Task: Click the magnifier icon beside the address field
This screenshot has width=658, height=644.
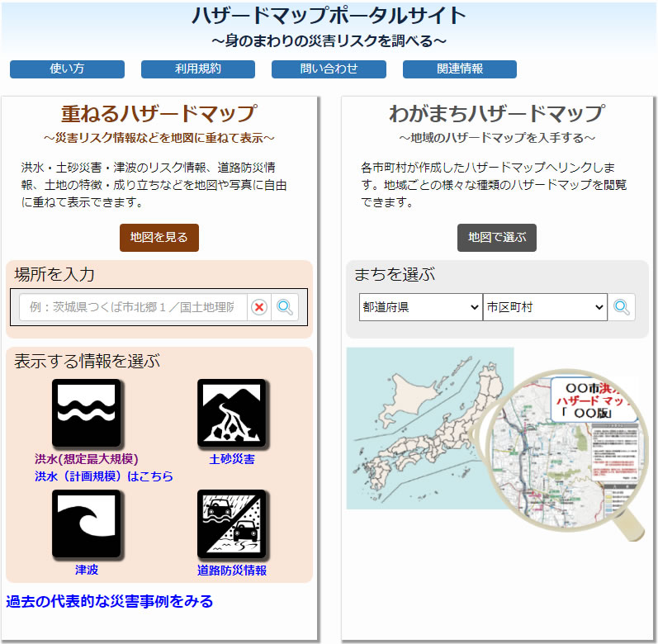Action: click(285, 307)
